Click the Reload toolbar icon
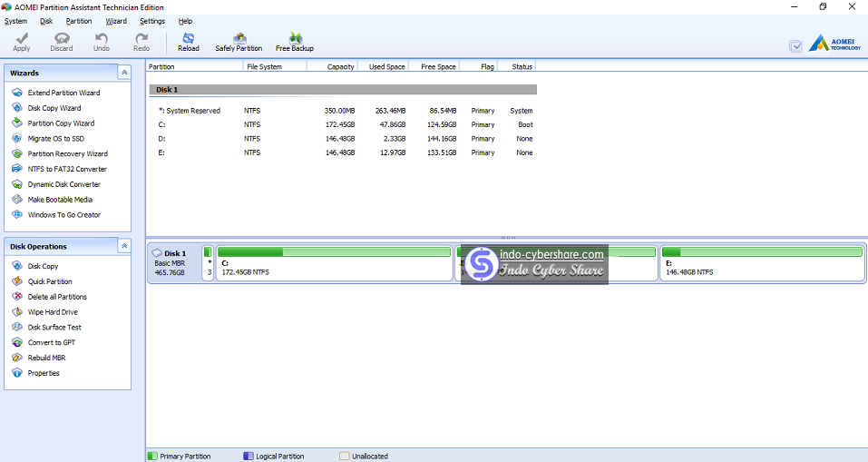The height and width of the screenshot is (462, 868). 189,42
